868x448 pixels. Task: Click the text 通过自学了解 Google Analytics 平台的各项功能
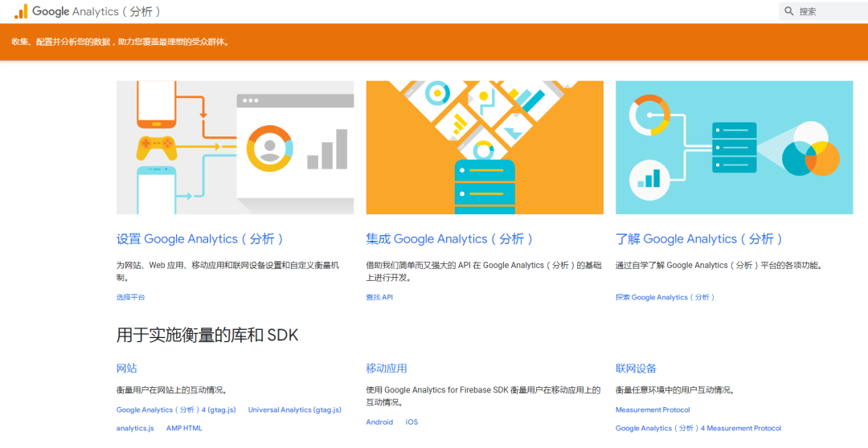(x=719, y=266)
